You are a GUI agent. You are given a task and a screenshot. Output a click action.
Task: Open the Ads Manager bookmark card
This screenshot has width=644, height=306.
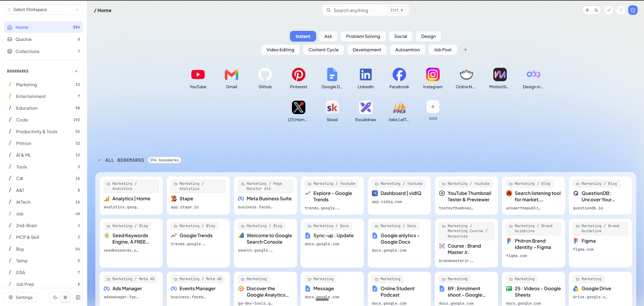tap(131, 289)
